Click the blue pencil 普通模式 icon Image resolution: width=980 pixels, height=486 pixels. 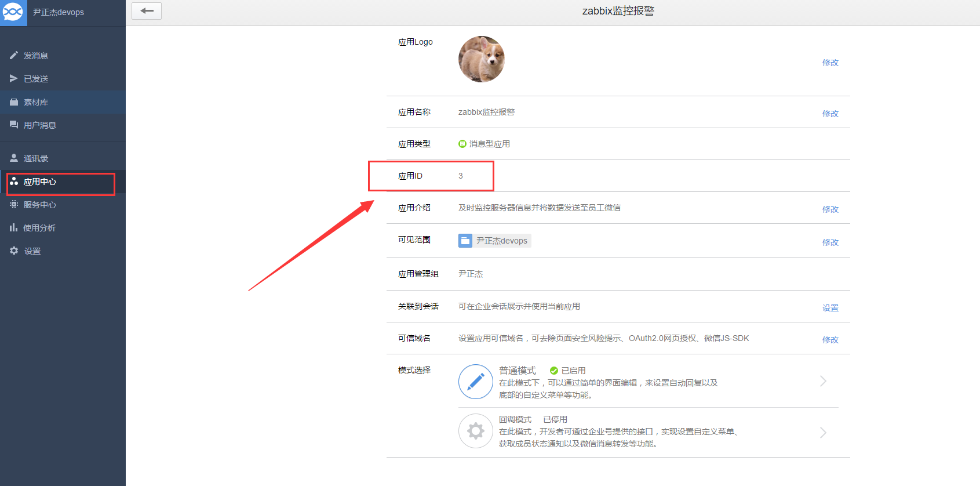coord(476,382)
